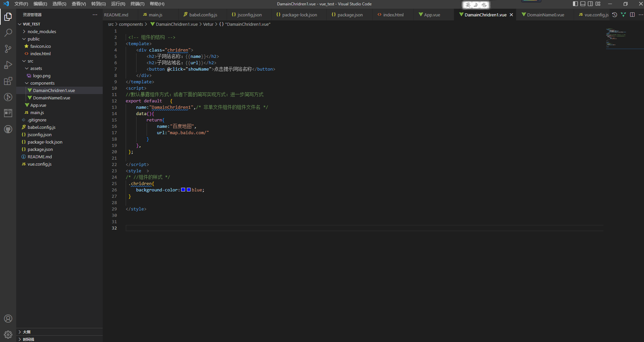The height and width of the screenshot is (342, 644).
Task: Open the 文件(F) menu
Action: (21, 4)
